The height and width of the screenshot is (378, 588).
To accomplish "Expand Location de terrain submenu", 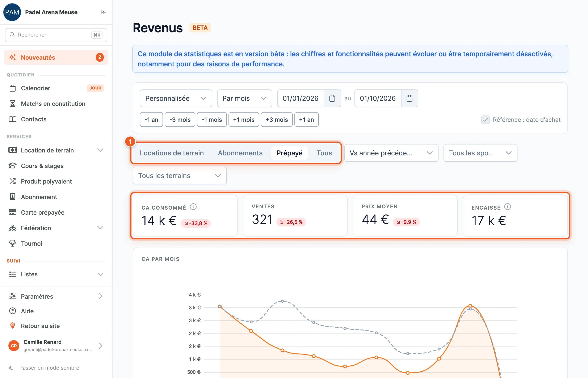I will [56, 150].
